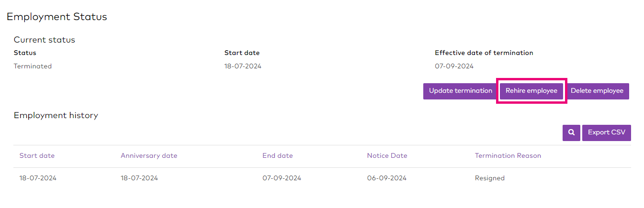Screen dimensions: 644x208
Task: Click the Update termination button
Action: click(460, 91)
